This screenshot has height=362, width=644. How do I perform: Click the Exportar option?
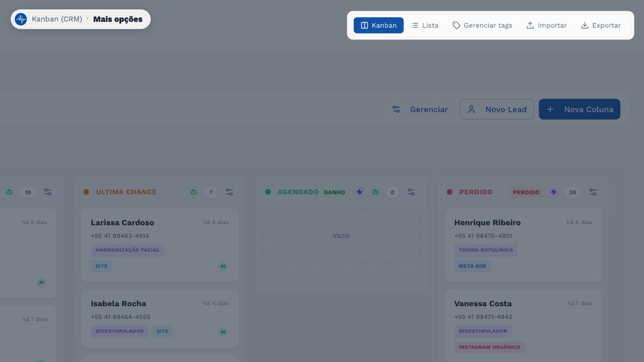tap(601, 25)
